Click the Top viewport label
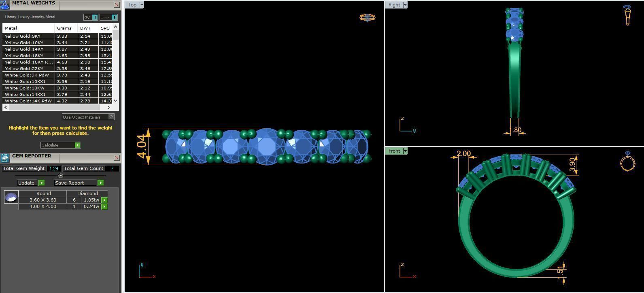 point(132,5)
